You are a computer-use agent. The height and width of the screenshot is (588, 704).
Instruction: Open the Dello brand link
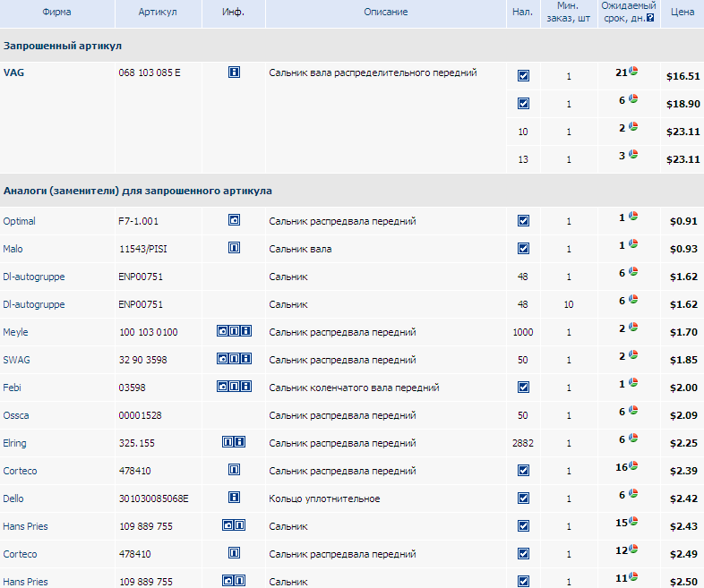pos(13,499)
